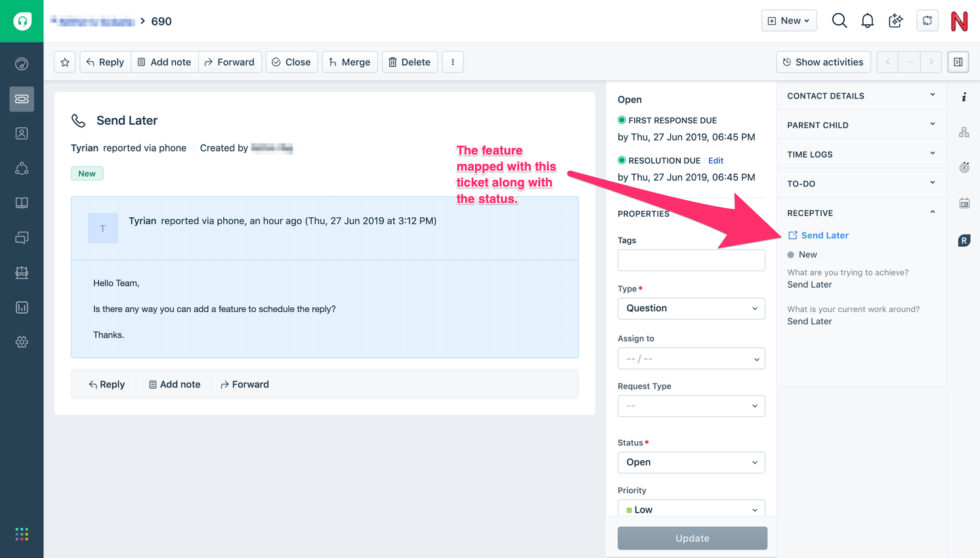Click inside the Tags input field
Viewport: 980px width, 558px height.
(x=691, y=260)
